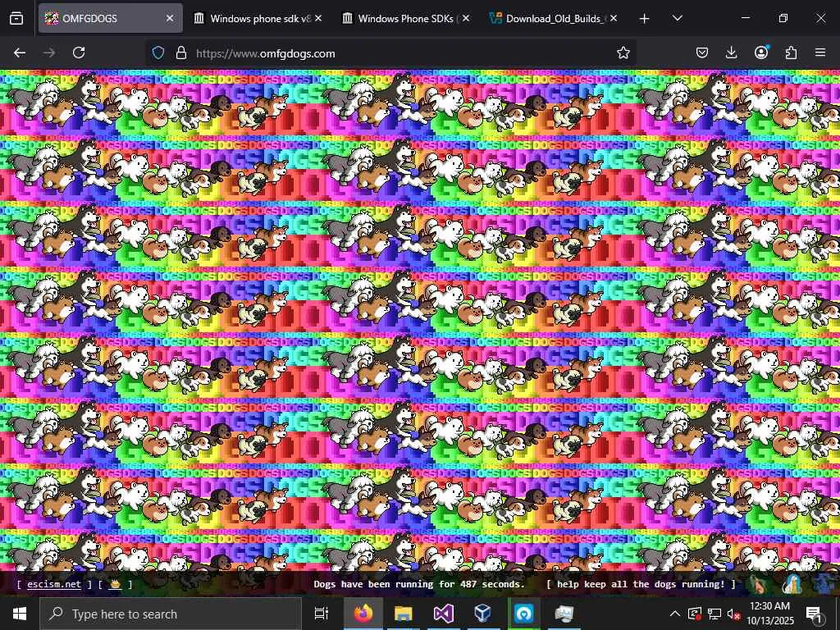Close the Download_Old_Builds tab
Screen dimensions: 840x630
pos(614,18)
